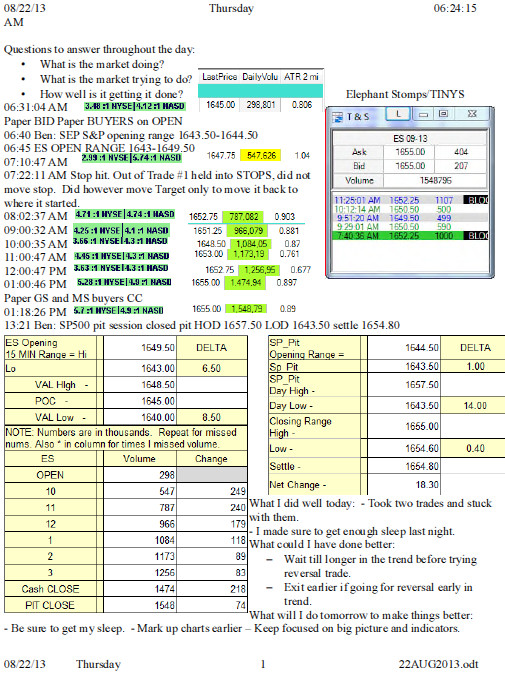This screenshot has height=675, width=505.
Task: Click the VAL High value 1648.50
Action: pyautogui.click(x=140, y=384)
